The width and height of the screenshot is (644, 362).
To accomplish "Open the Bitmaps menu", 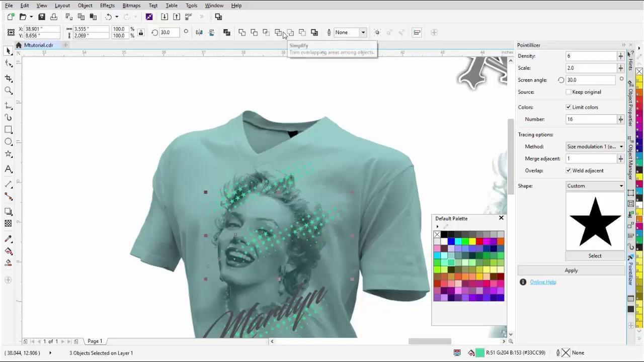I will click(x=131, y=6).
